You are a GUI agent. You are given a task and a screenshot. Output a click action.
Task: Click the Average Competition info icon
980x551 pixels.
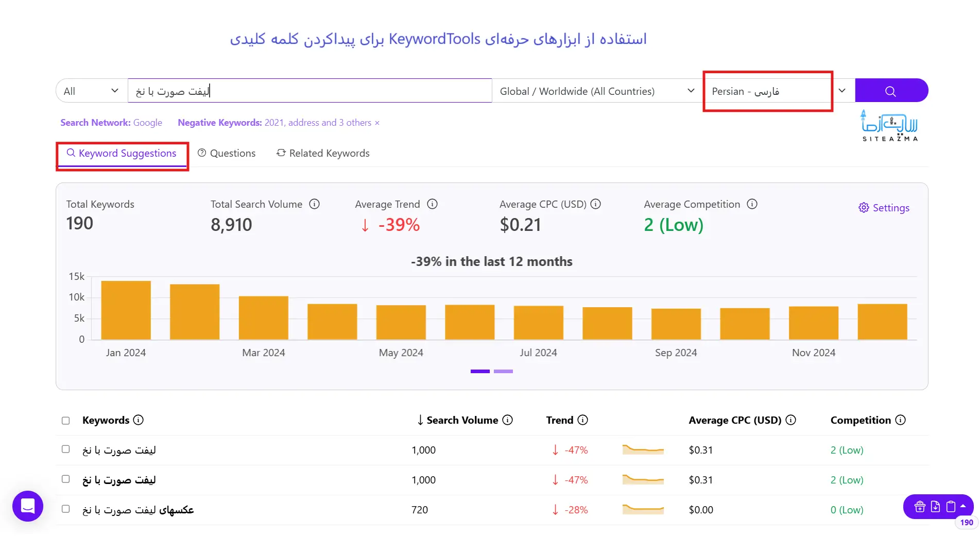[752, 204]
